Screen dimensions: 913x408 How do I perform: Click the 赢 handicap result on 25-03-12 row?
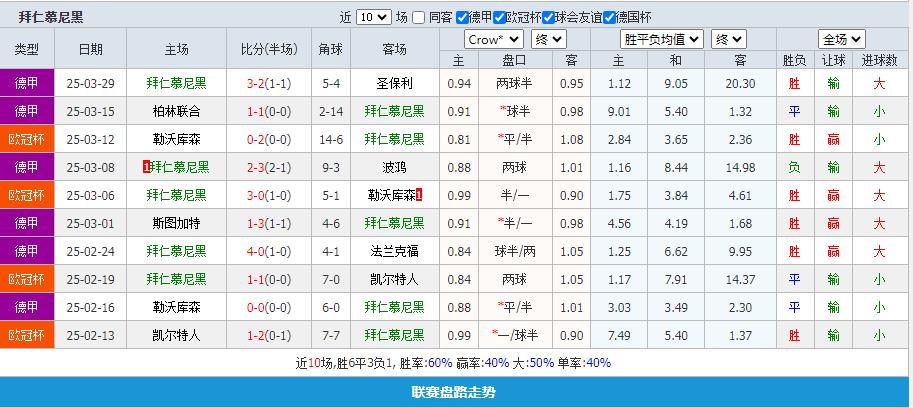pos(833,139)
